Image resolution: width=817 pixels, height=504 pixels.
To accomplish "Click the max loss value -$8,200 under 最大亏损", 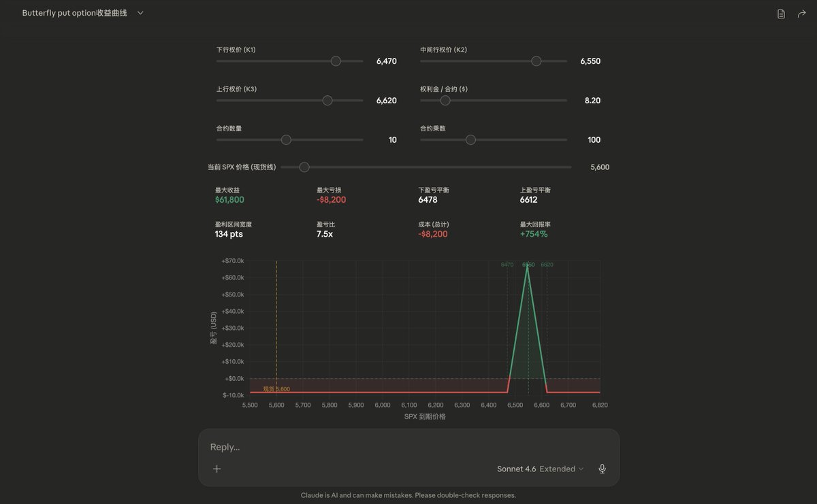I will 331,200.
